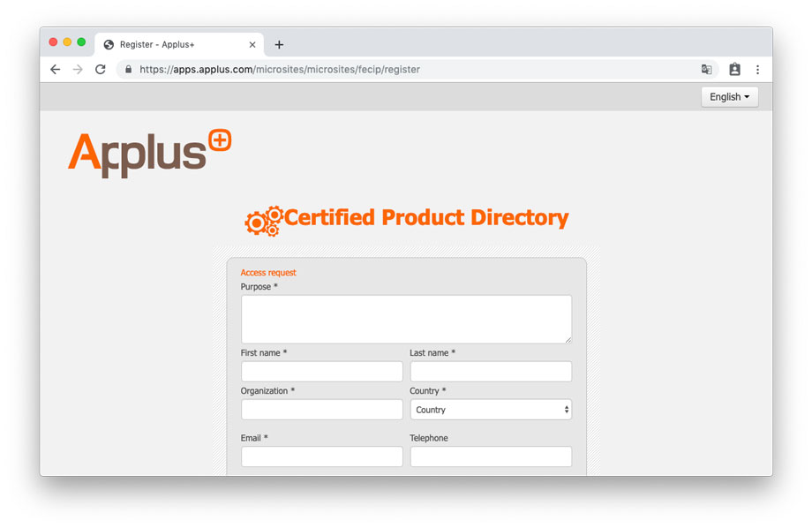Image resolution: width=812 pixels, height=528 pixels.
Task: Click the Organization label
Action: [267, 390]
